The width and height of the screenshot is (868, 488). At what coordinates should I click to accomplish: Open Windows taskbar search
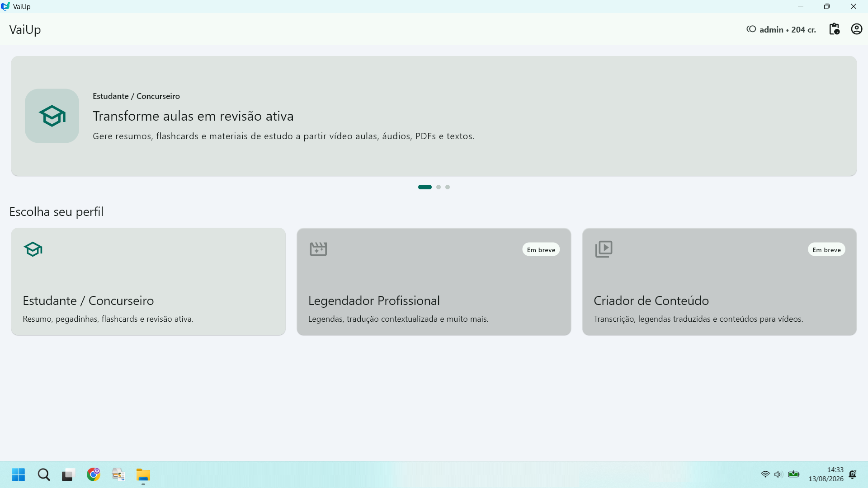pyautogui.click(x=44, y=475)
